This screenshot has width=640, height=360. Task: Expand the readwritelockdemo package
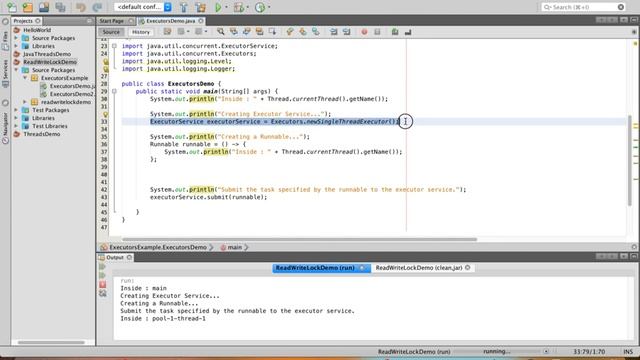25,102
